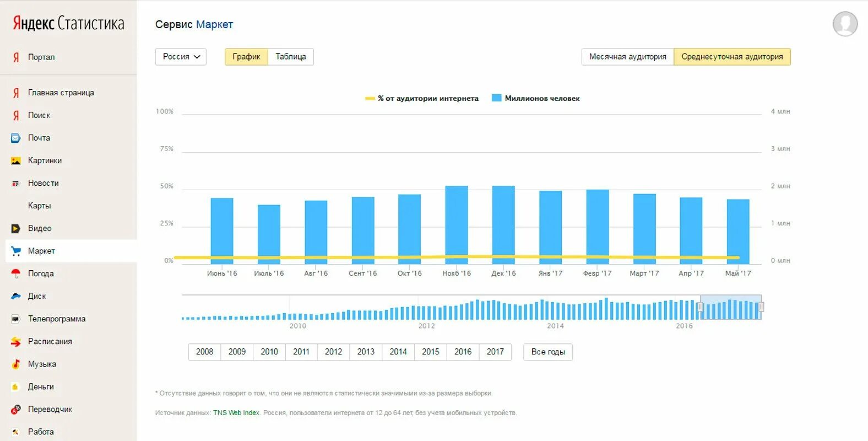Open the Россия region dropdown
The image size is (868, 441).
[x=181, y=57]
